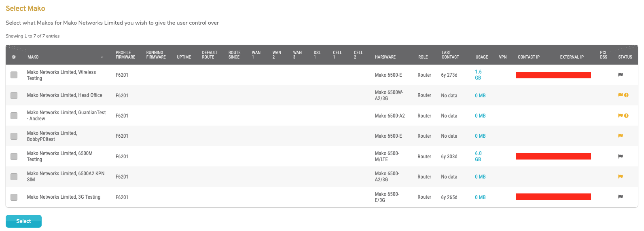Sort by RUNNING FIRMWARE column header
The image size is (644, 231).
(x=156, y=55)
